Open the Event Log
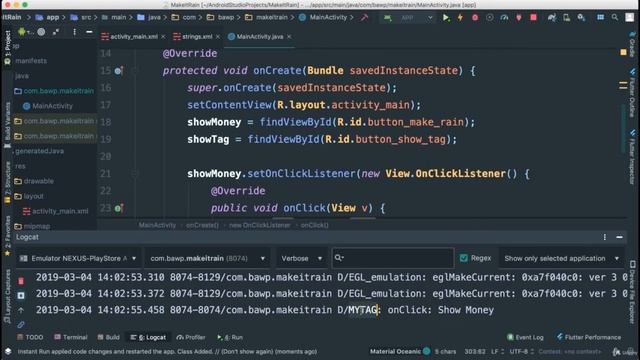This screenshot has width=640, height=360. (525, 337)
